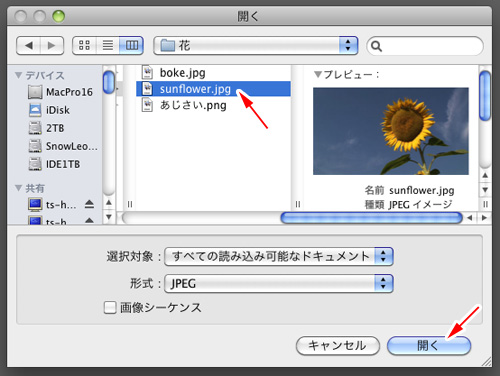Click the search field
The image size is (500, 376).
tap(425, 46)
